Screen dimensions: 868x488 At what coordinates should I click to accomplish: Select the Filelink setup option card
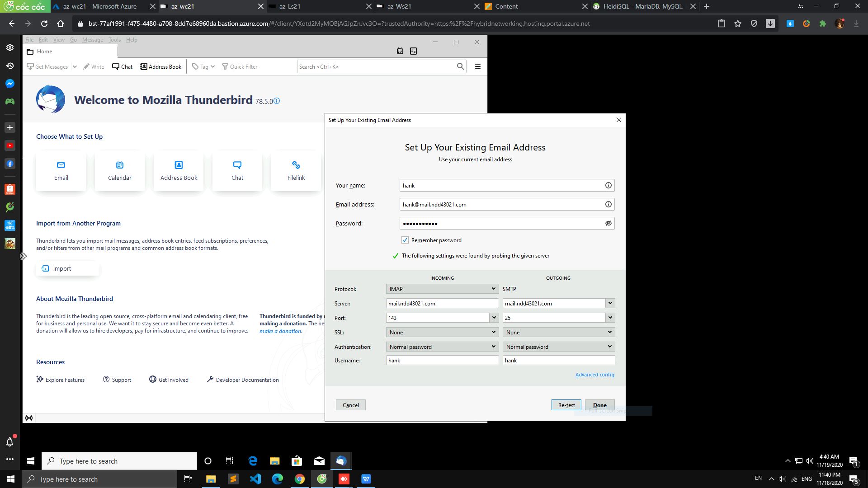(296, 171)
